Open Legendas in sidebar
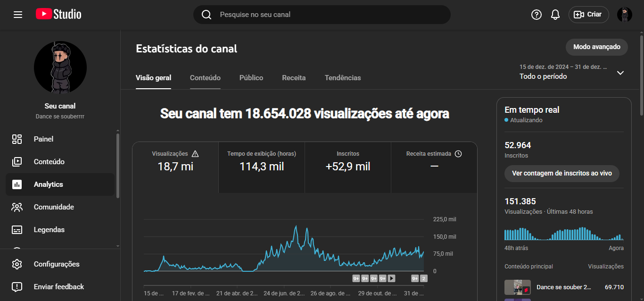Image resolution: width=644 pixels, height=301 pixels. (60, 230)
